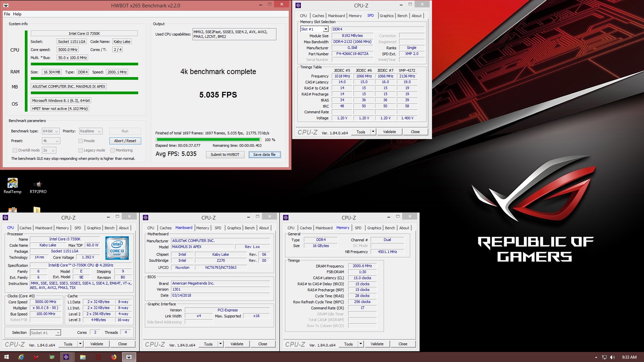Screen dimensions: 644x362
Task: Open the Priority Realtime dropdown
Action: 91,131
